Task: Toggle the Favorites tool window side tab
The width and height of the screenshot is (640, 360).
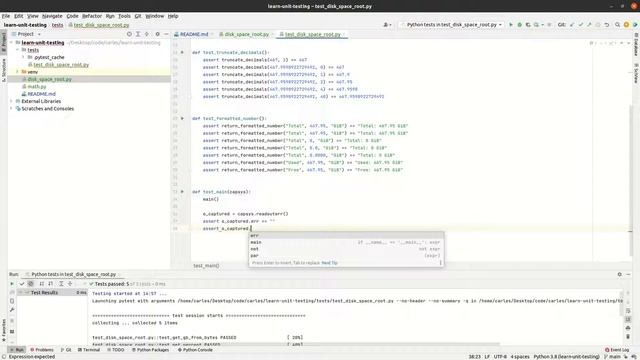Action: click(x=4, y=330)
